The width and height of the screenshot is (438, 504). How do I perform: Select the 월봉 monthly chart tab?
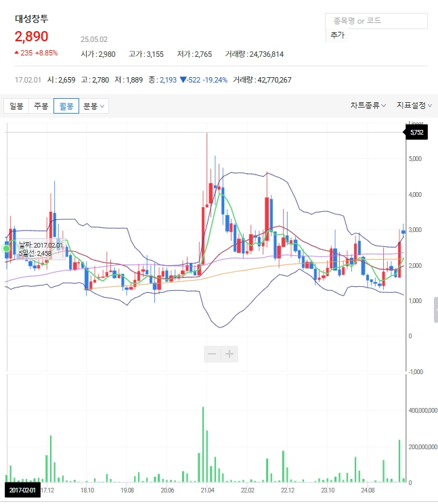tap(66, 106)
